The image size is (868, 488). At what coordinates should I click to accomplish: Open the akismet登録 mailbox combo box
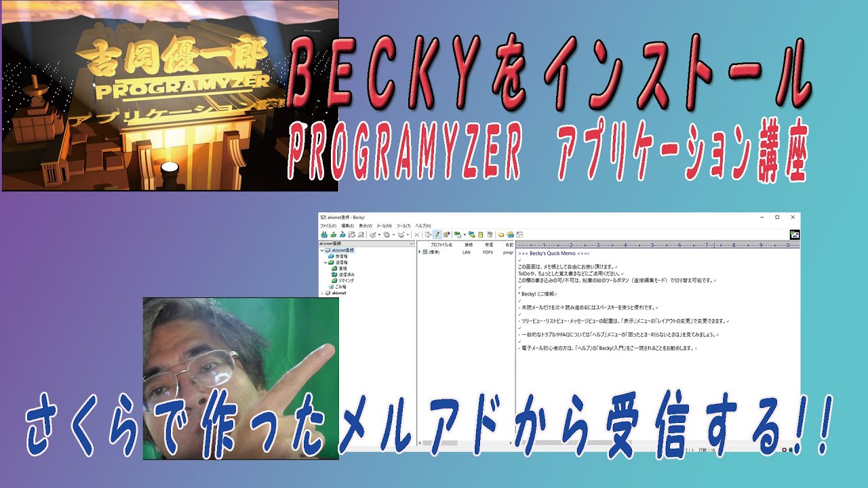pos(366,243)
